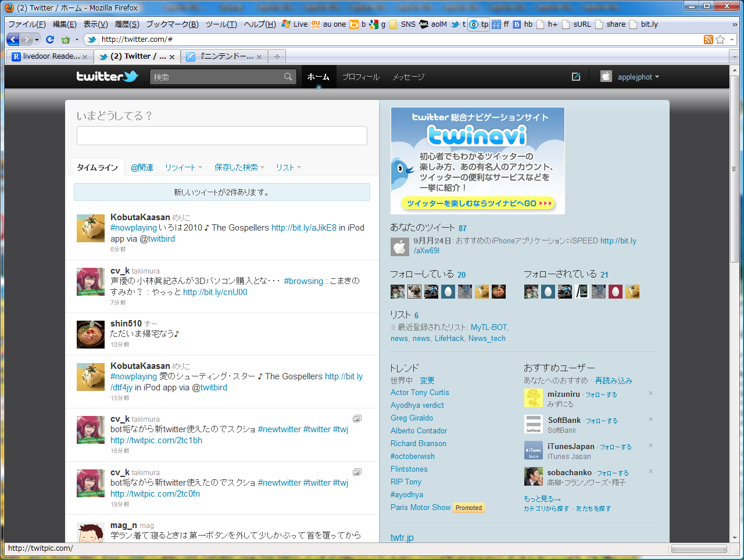Viewport: 744px width, 560px height.
Task: Click the browser back arrow button
Action: 13,40
